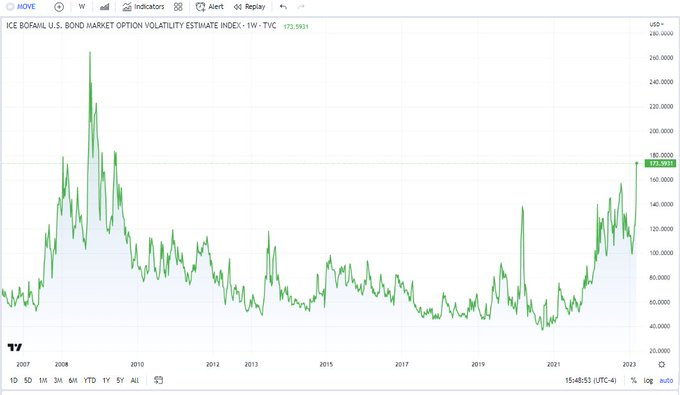Open timezone menu 15:48:53 (UTC-4)
Screen dimensions: 680x395
click(590, 380)
